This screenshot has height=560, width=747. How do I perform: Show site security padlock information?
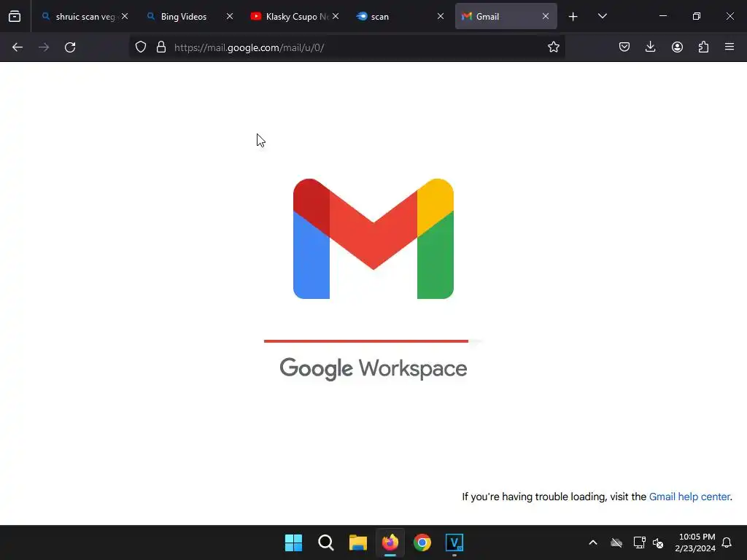pyautogui.click(x=161, y=47)
